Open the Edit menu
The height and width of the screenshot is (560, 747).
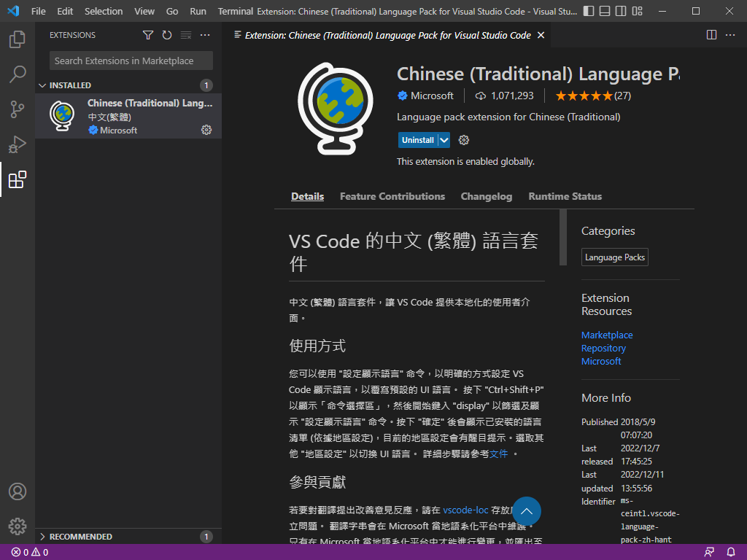pos(65,11)
